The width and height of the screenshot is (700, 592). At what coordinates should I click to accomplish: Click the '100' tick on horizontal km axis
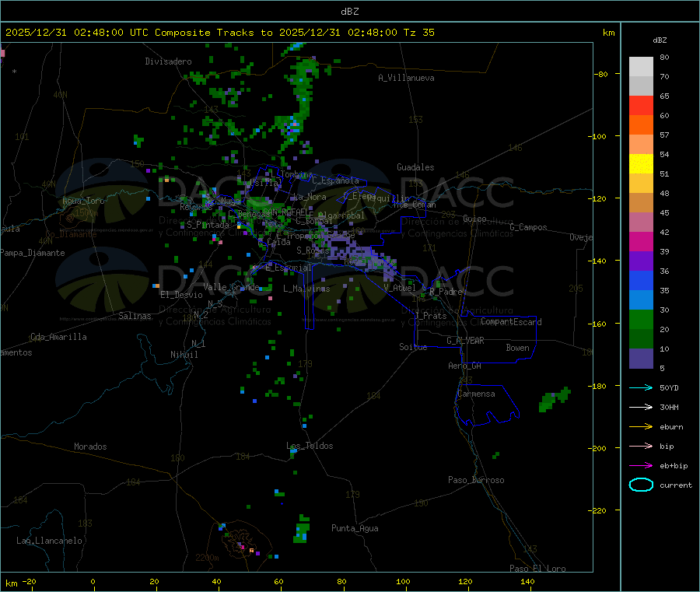coord(403,581)
